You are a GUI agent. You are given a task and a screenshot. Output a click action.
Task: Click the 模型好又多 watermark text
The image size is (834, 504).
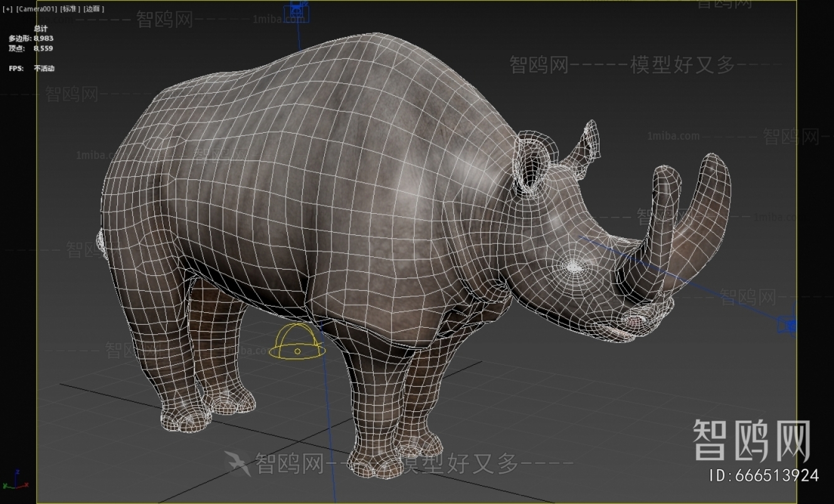684,65
